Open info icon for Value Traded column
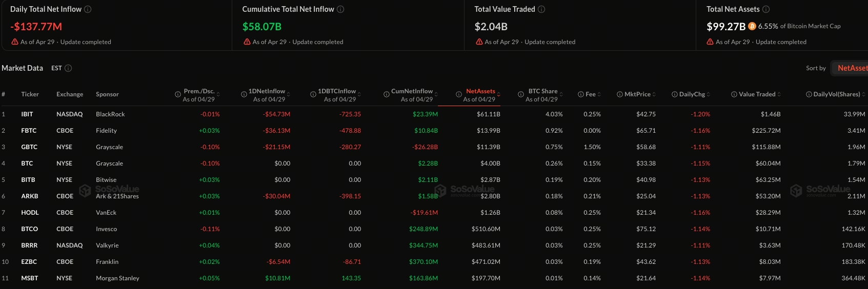This screenshot has width=868, height=289. click(734, 94)
